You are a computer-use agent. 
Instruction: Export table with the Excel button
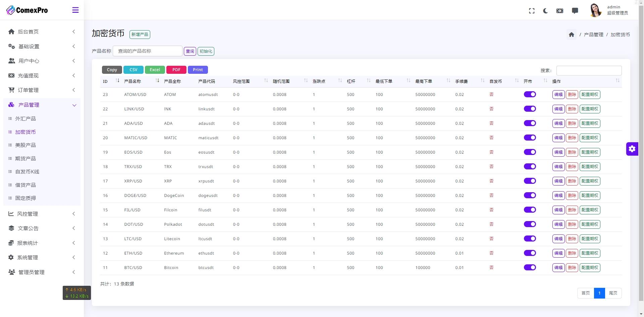155,70
